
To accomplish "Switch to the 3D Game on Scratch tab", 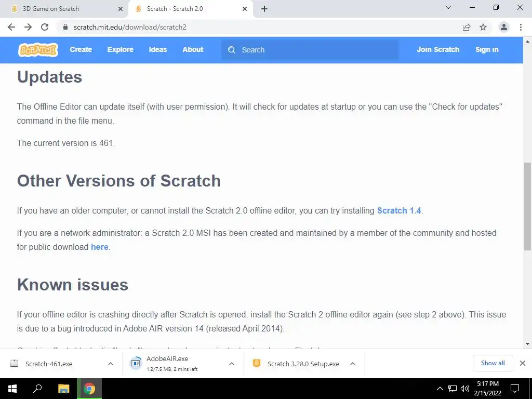I will pyautogui.click(x=64, y=9).
